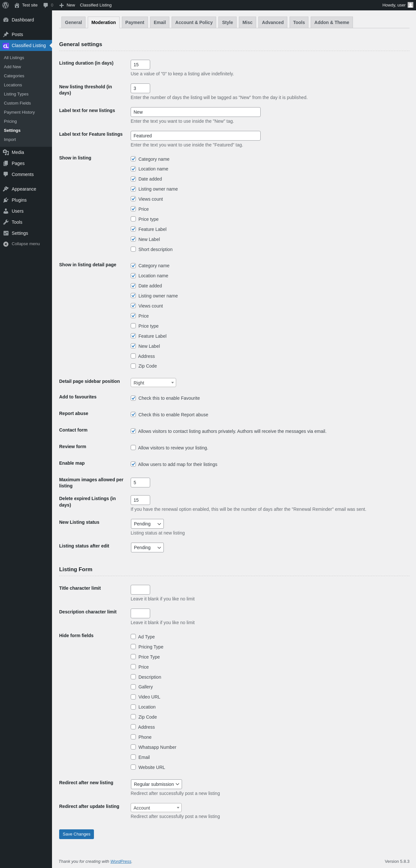The image size is (416, 868).
Task: Open Detail page sidebar position dropdown
Action: pyautogui.click(x=153, y=383)
